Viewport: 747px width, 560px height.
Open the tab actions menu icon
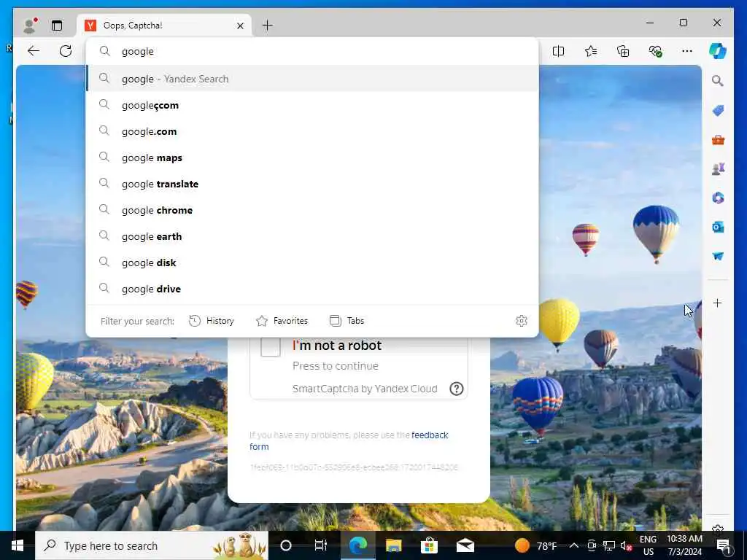click(57, 26)
